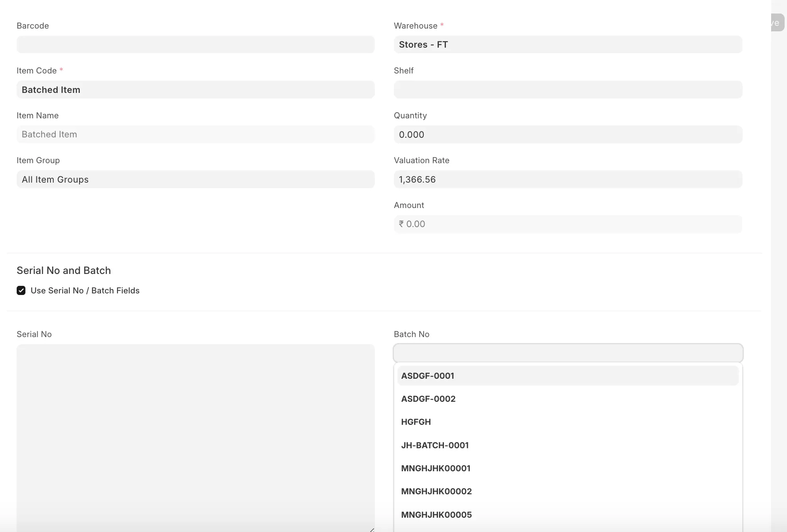Select MNGHJHK00002 batch option
The height and width of the screenshot is (532, 787).
568,492
